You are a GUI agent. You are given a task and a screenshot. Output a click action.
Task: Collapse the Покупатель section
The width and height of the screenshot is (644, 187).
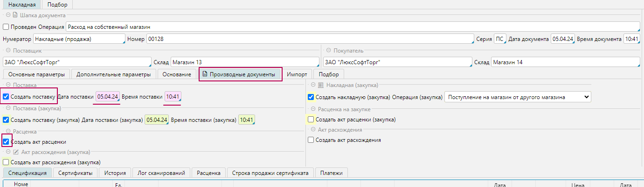click(328, 50)
